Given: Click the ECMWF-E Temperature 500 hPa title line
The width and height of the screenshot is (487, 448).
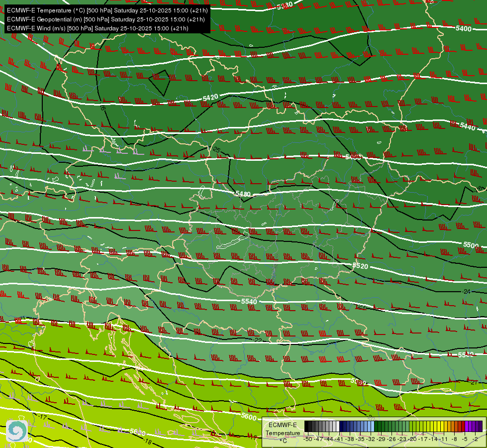Looking at the screenshot, I should 107,10.
